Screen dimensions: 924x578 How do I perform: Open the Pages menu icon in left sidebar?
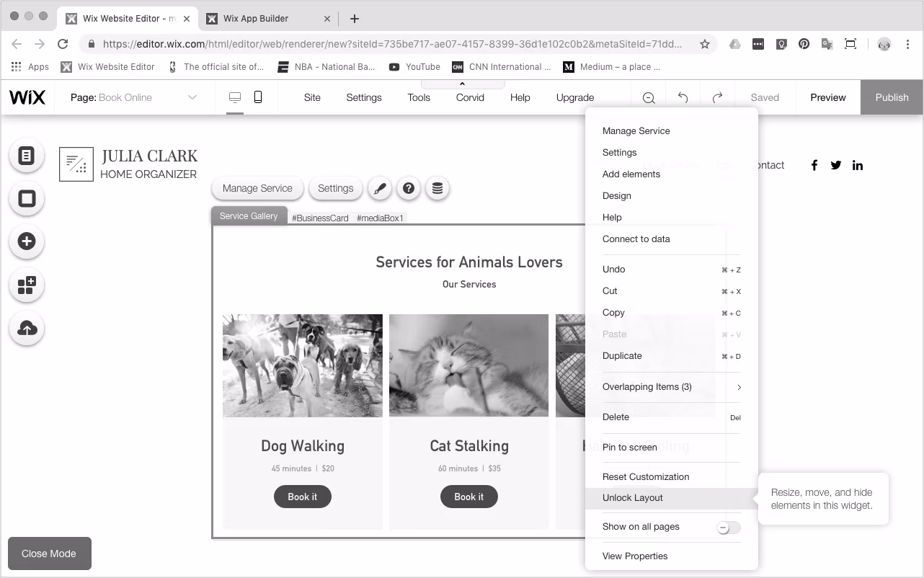click(27, 155)
